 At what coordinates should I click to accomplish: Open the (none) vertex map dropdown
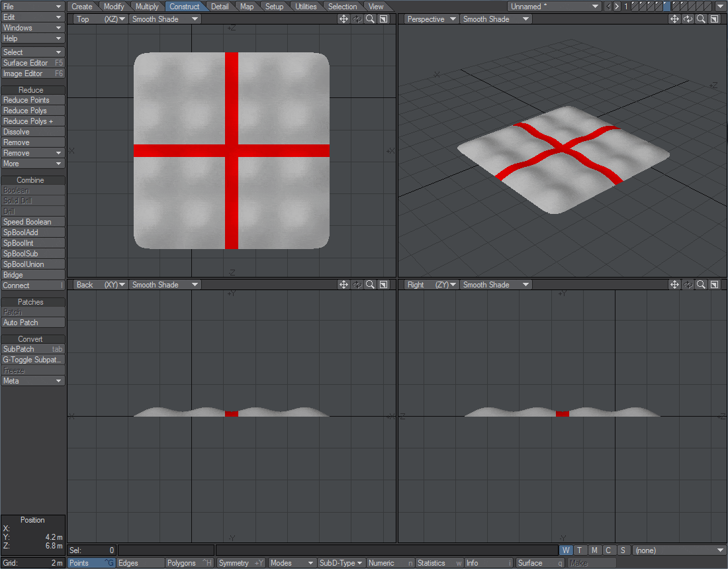[679, 550]
